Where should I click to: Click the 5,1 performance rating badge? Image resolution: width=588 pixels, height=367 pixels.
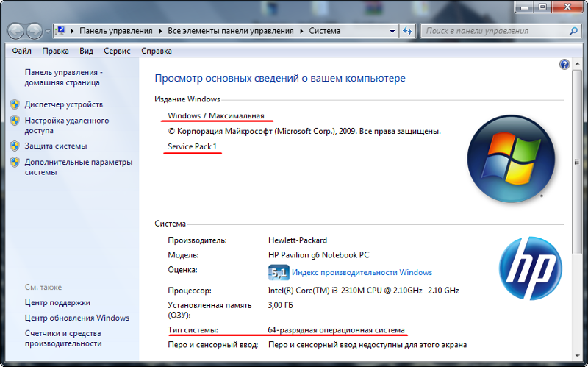(x=279, y=272)
